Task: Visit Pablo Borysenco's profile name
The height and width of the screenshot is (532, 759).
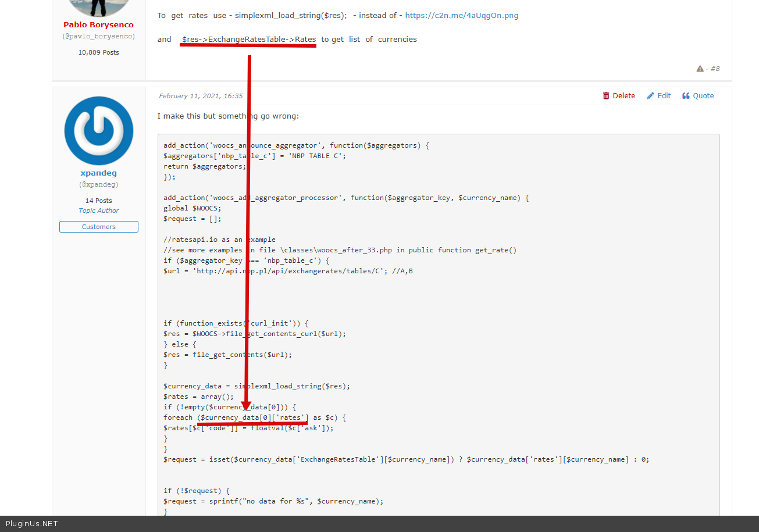Action: [98, 25]
